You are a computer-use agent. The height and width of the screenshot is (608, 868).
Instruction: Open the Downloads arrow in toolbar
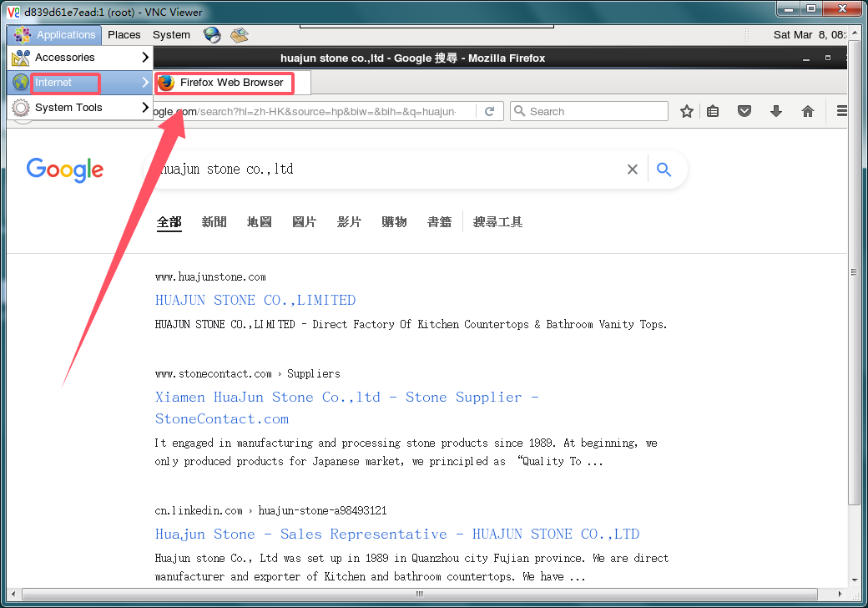tap(776, 111)
